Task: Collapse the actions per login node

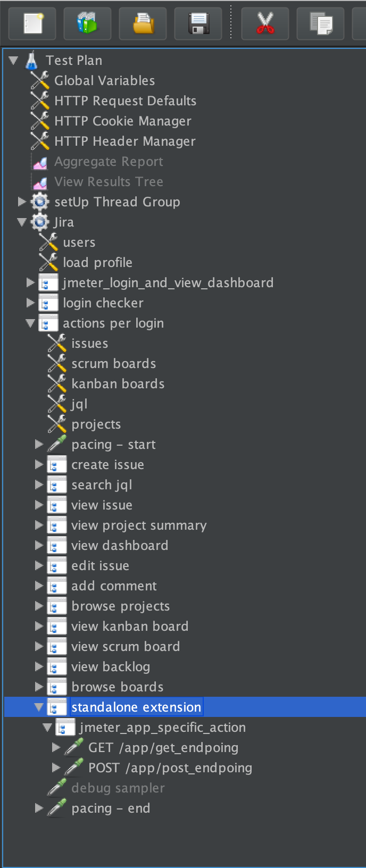Action: 30,323
